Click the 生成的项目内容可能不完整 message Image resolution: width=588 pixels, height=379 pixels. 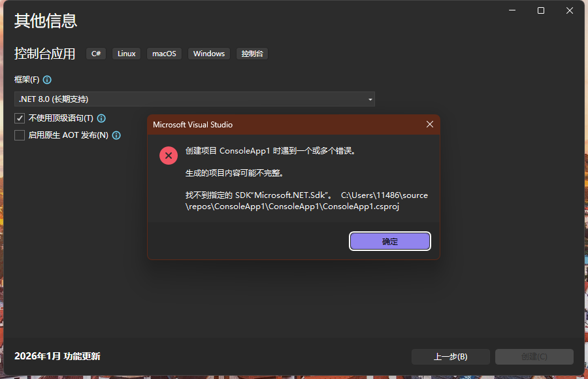coord(235,173)
